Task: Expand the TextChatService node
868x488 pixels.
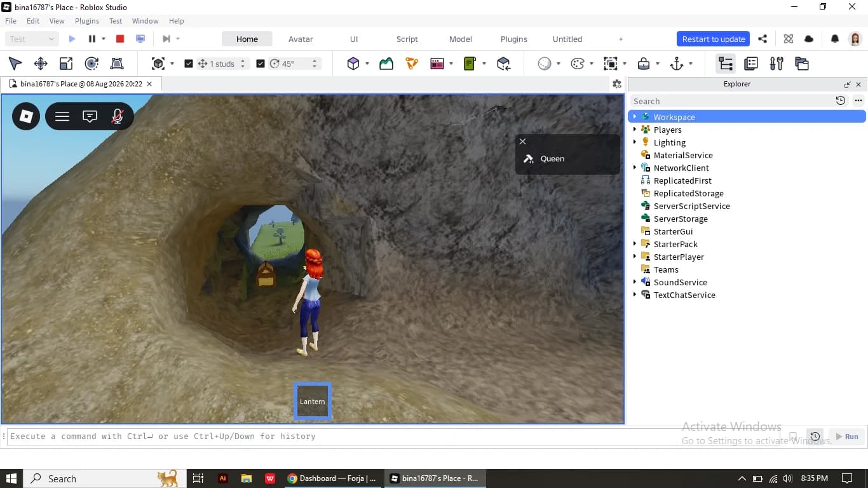Action: pyautogui.click(x=634, y=295)
